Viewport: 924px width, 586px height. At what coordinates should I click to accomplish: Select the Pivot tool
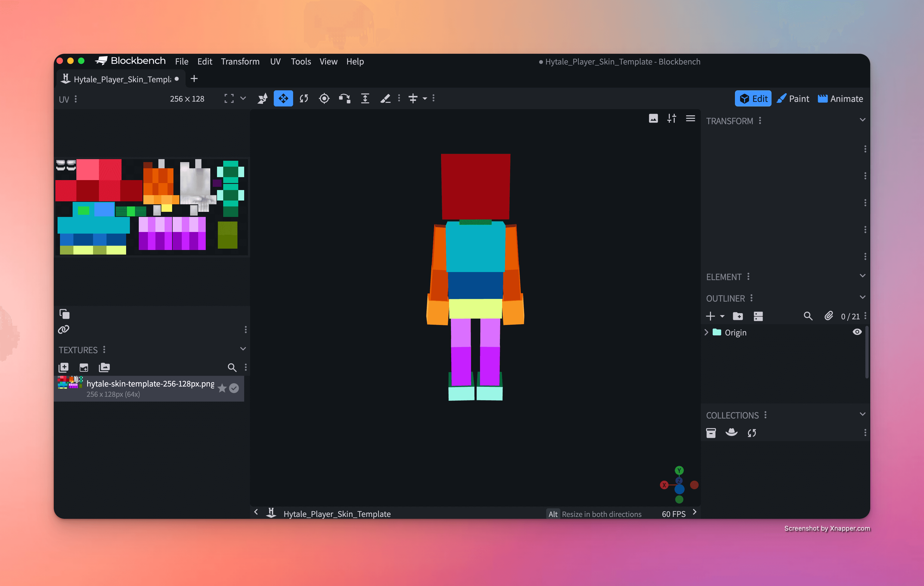[x=324, y=98]
